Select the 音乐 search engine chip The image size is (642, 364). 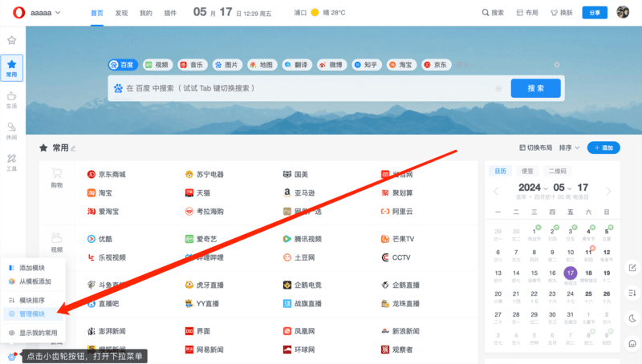pos(193,65)
